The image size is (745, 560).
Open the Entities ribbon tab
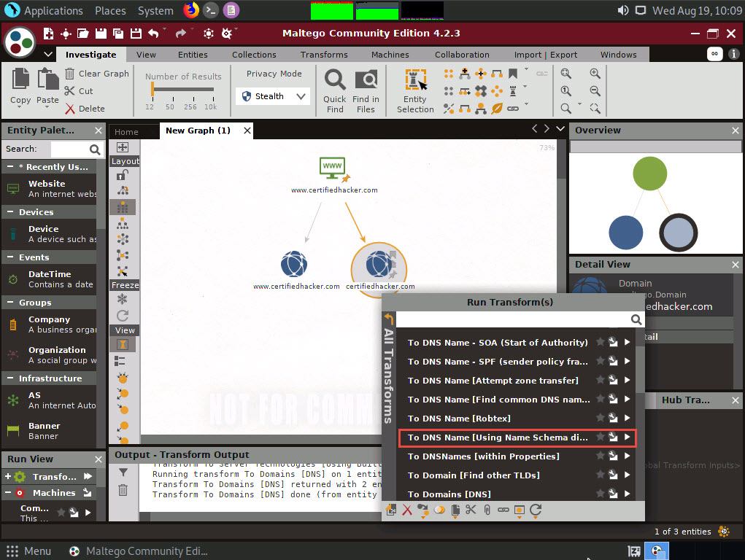point(193,55)
